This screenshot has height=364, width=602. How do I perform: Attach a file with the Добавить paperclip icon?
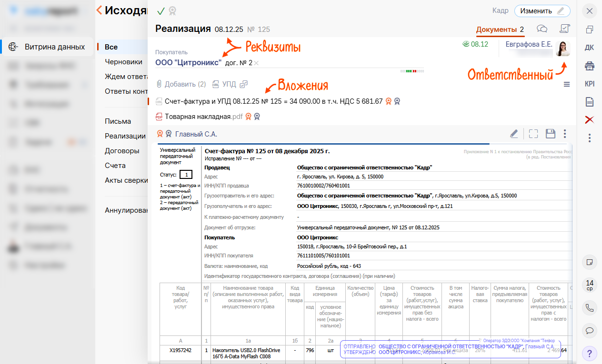[x=160, y=84]
